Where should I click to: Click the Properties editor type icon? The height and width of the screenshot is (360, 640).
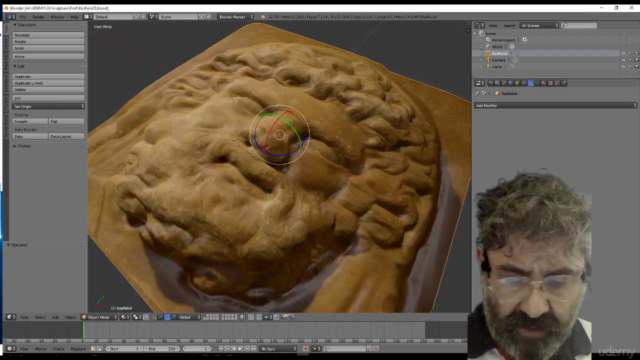480,83
